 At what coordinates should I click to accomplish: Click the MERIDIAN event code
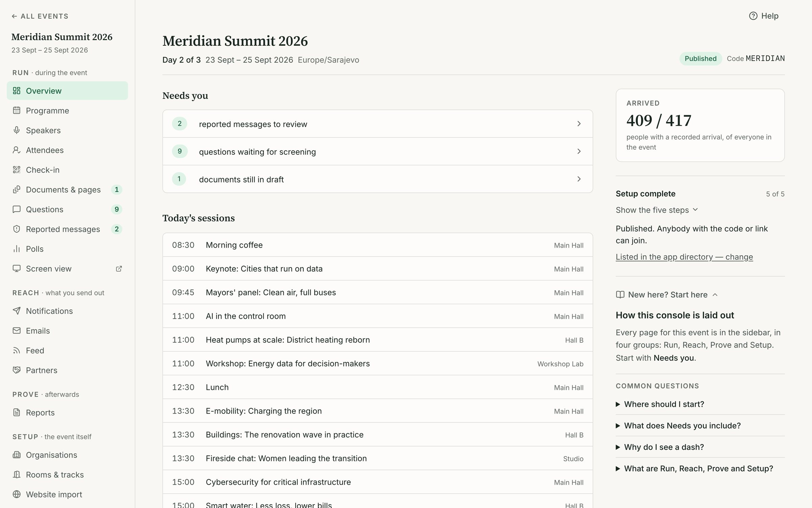[765, 58]
